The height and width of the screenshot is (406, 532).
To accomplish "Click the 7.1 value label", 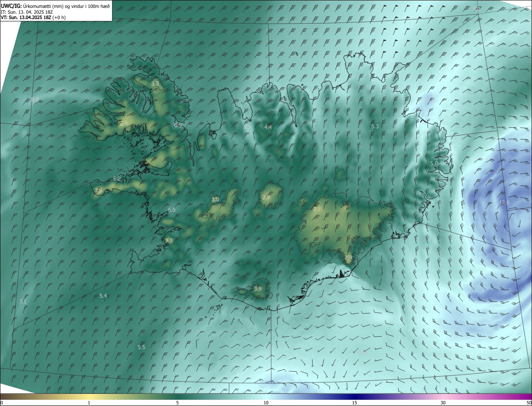I will [23, 301].
